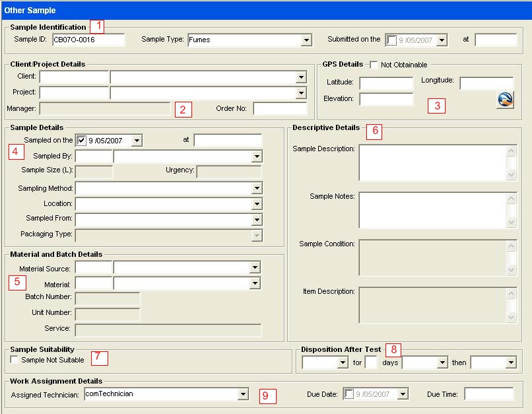Expand the Client name dropdown

(x=301, y=77)
